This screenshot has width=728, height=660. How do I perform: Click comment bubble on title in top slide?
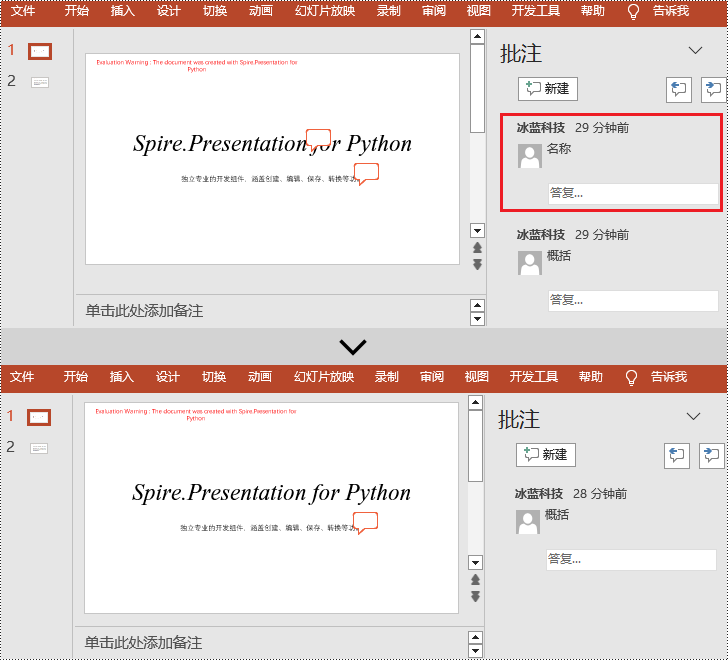click(318, 139)
